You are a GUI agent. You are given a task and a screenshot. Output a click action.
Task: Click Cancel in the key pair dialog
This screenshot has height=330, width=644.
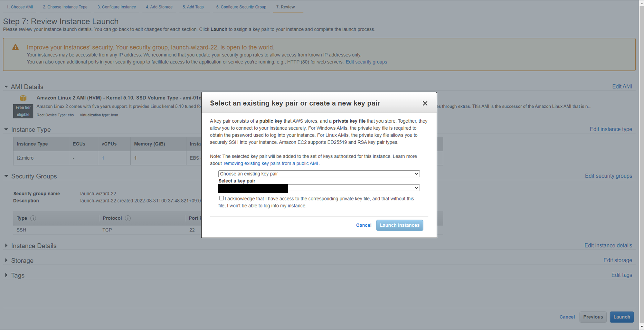click(x=364, y=225)
